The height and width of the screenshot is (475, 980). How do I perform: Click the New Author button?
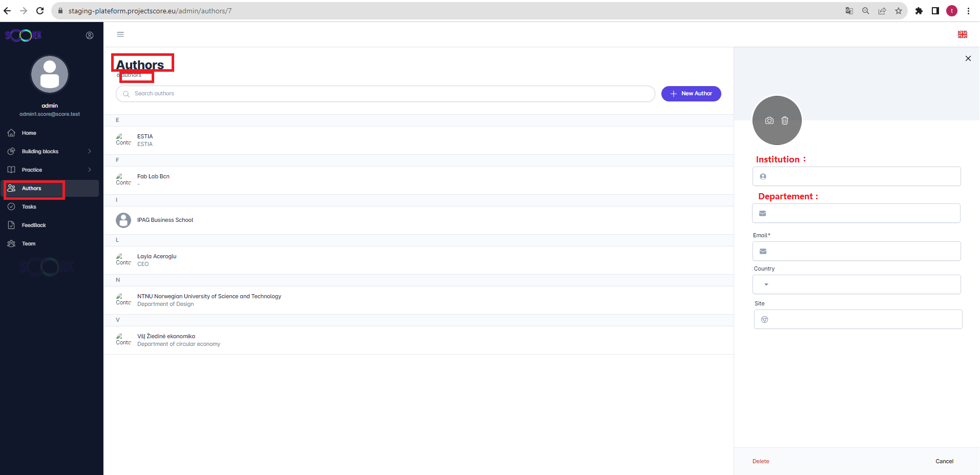tap(691, 94)
